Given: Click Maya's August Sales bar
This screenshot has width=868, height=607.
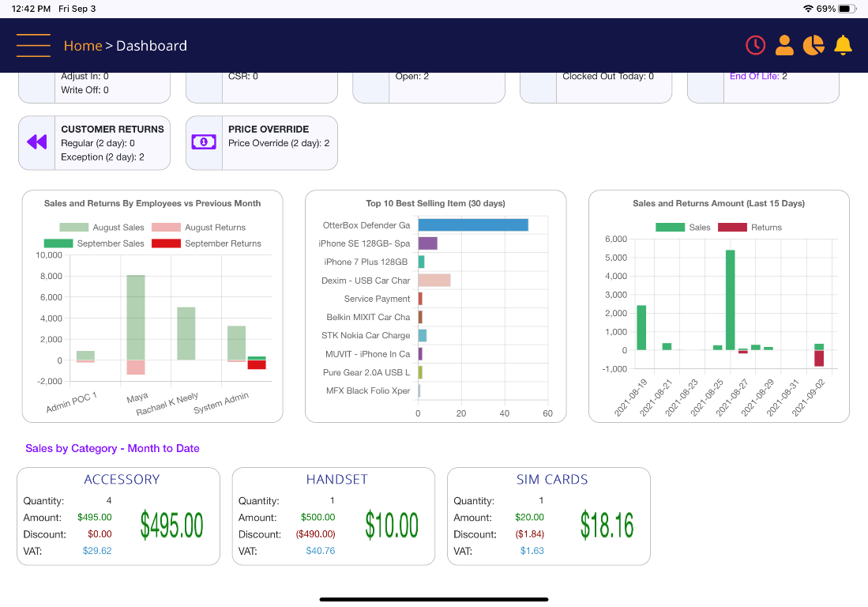Looking at the screenshot, I should click(x=136, y=318).
